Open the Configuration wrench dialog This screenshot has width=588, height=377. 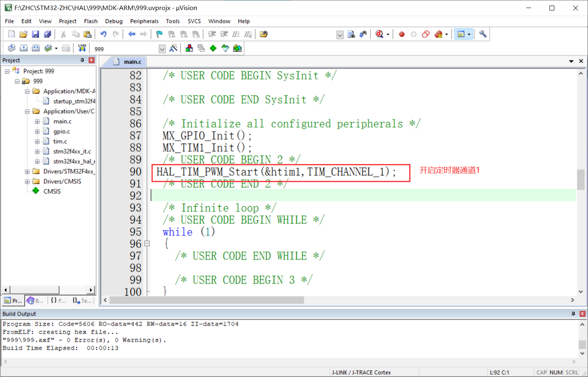pyautogui.click(x=482, y=34)
